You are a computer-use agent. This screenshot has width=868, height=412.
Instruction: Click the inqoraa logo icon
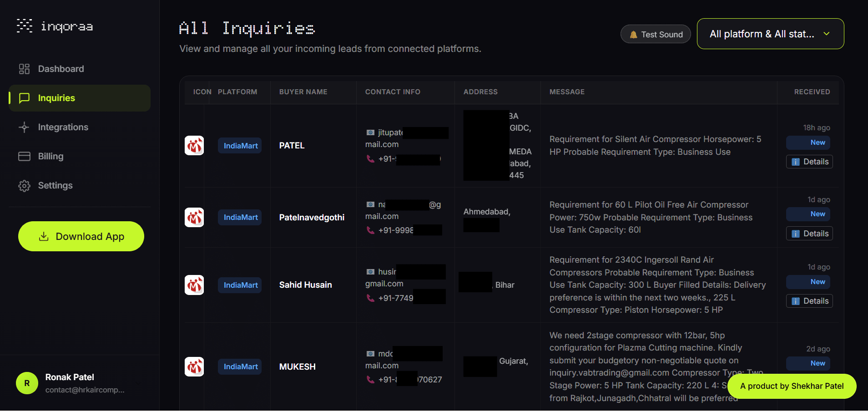tap(25, 26)
